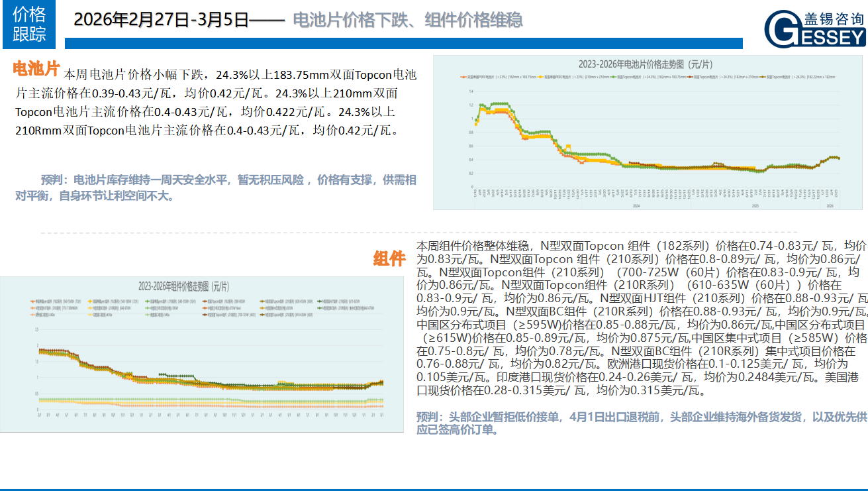Click the 2024 year label on cell chart axis
This screenshot has width=868, height=491.
pyautogui.click(x=636, y=206)
